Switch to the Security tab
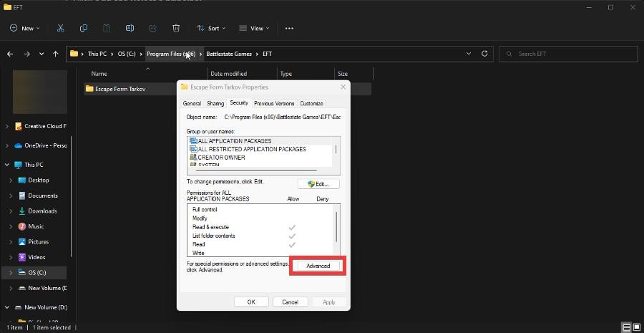644x333 pixels. tap(239, 103)
